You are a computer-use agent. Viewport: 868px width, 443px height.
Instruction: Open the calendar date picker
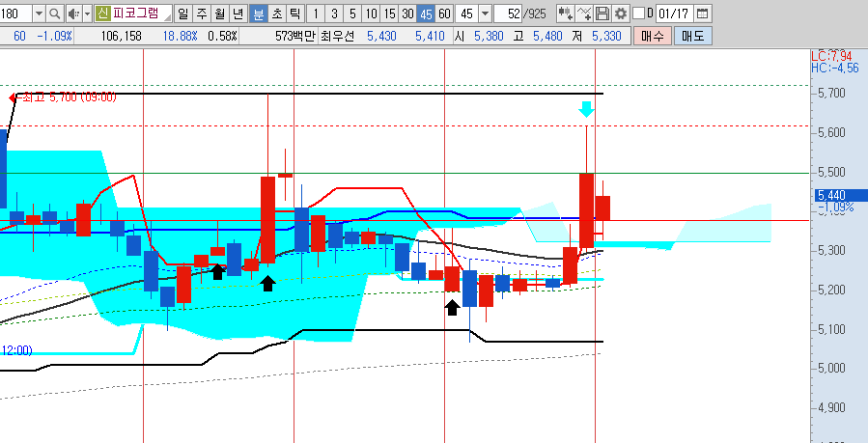[702, 13]
